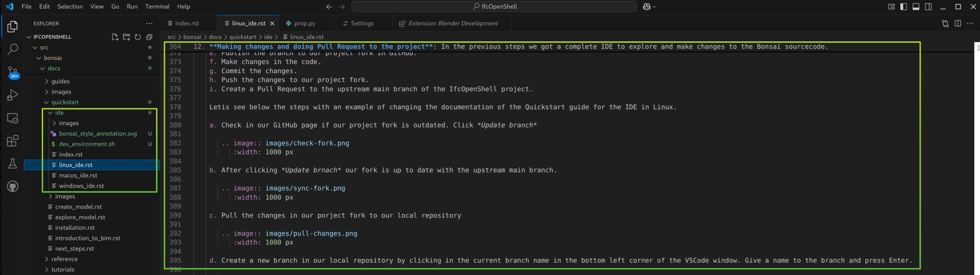Viewport: 980px width, 275px height.
Task: Switch to the prop.py tab
Action: [x=305, y=23]
